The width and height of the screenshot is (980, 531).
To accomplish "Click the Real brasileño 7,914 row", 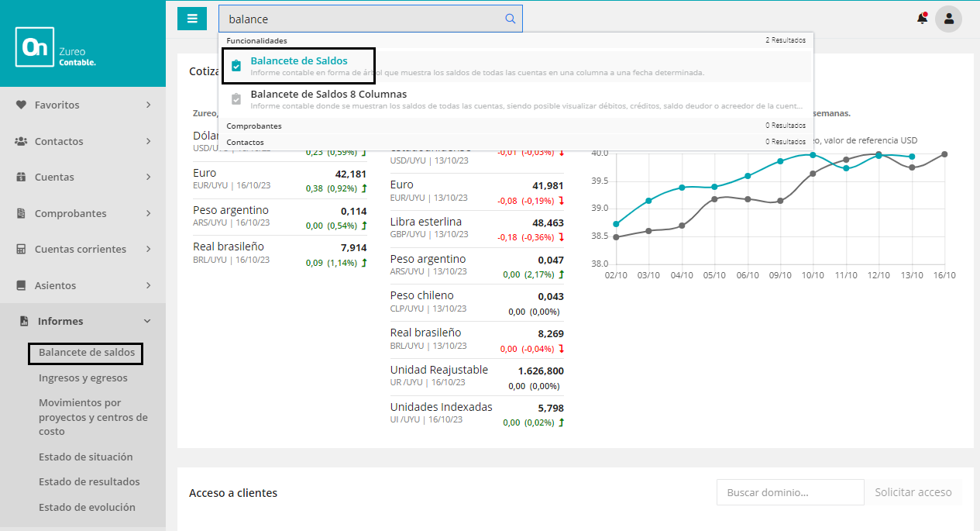I will pyautogui.click(x=280, y=253).
